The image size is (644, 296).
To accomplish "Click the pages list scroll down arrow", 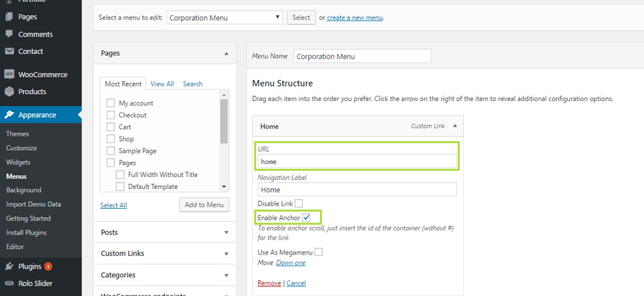I will coord(224,187).
